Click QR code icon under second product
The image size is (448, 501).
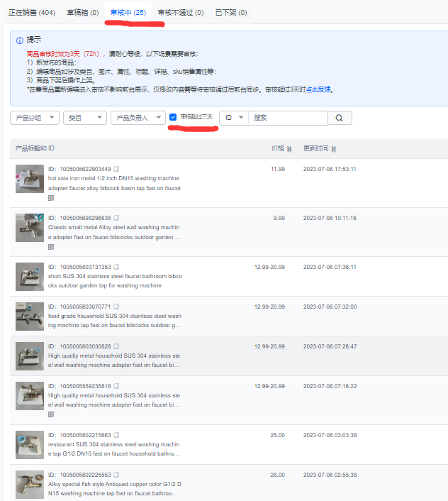click(x=51, y=247)
